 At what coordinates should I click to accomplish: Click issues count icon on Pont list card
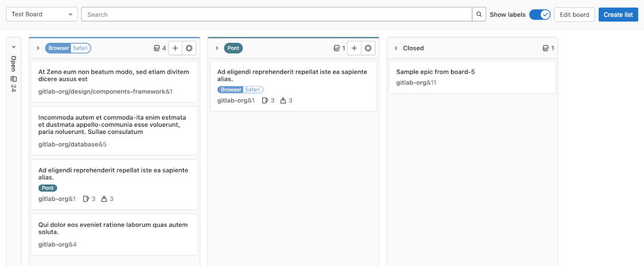tap(265, 101)
